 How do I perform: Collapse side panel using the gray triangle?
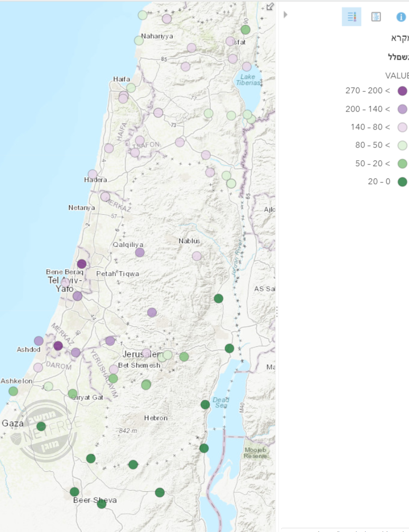[x=285, y=15]
